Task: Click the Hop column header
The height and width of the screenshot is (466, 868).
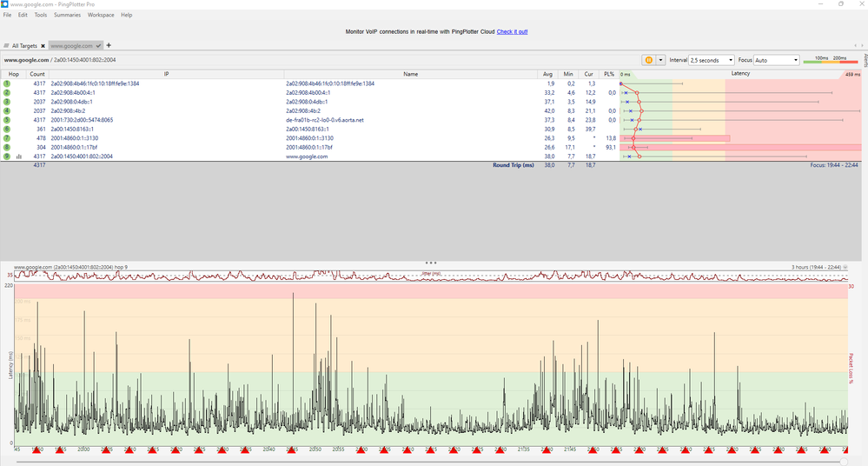Action: [14, 74]
